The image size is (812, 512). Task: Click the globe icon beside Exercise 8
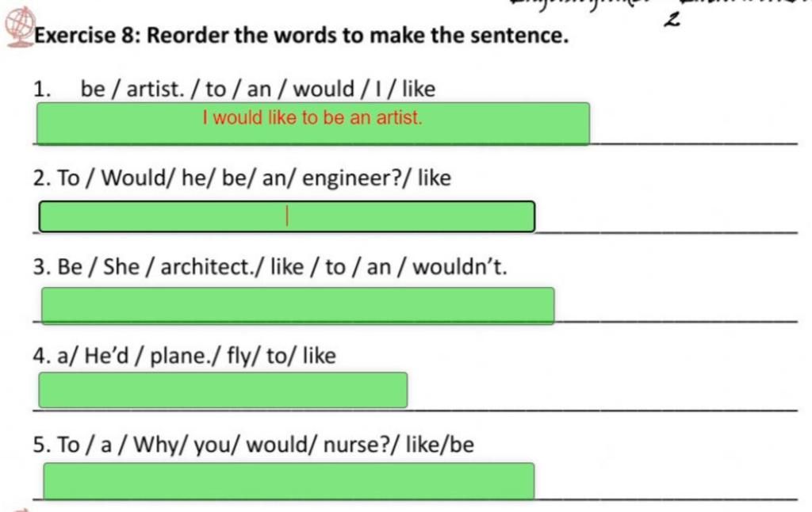pos(20,27)
